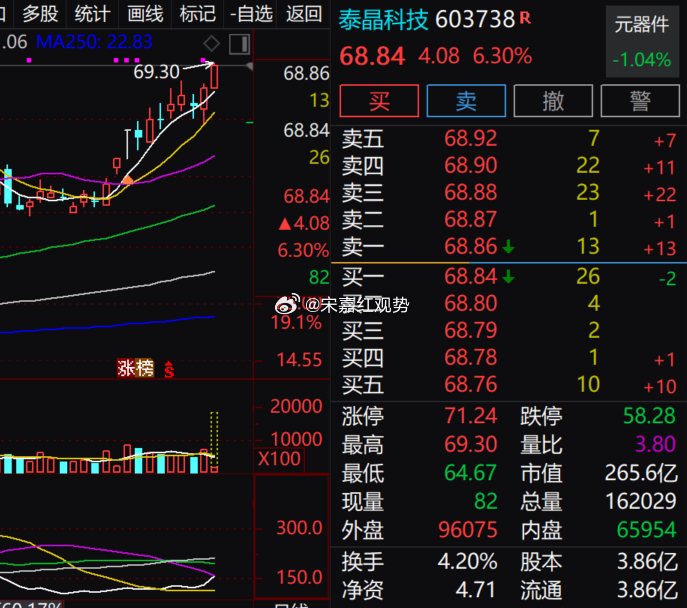Click the 量比 value 3.80

[x=655, y=445]
